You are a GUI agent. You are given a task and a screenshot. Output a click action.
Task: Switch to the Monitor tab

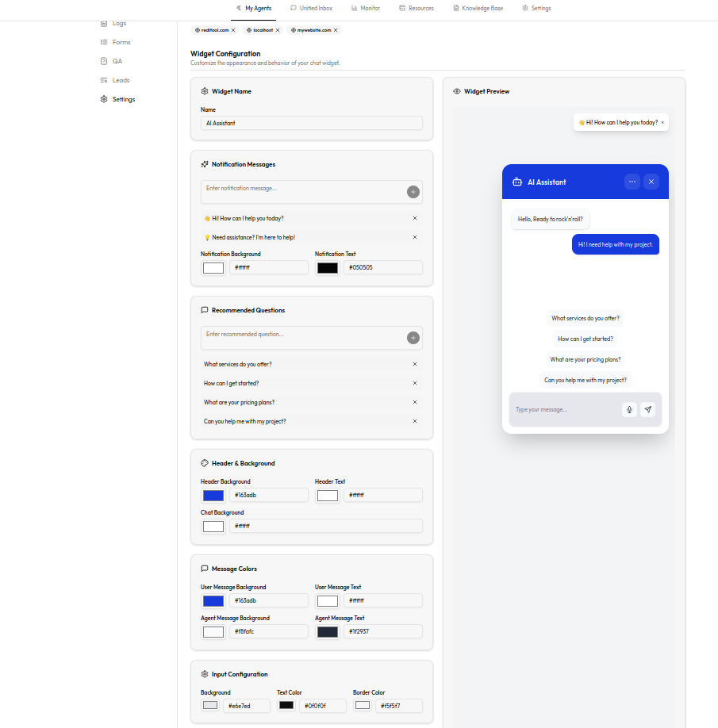(367, 9)
